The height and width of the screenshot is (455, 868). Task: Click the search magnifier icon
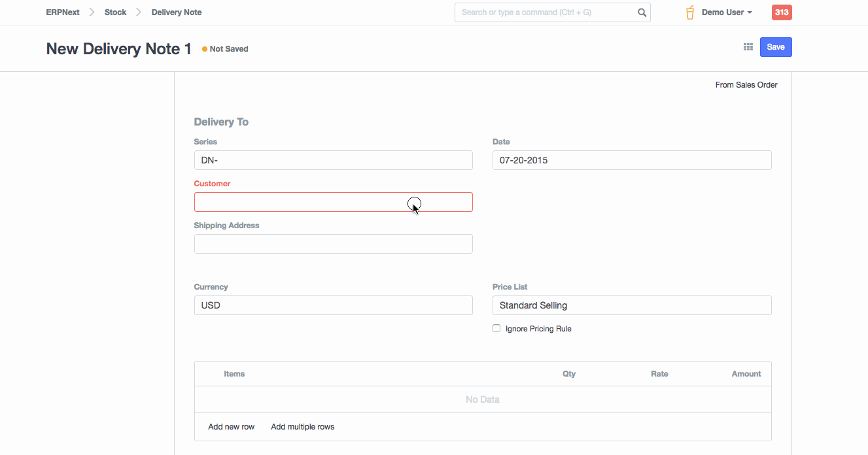click(x=642, y=12)
